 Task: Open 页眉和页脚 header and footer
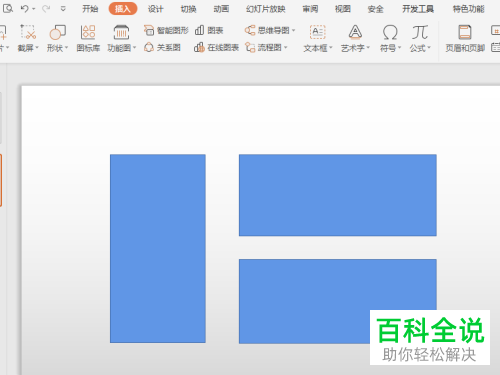[465, 38]
